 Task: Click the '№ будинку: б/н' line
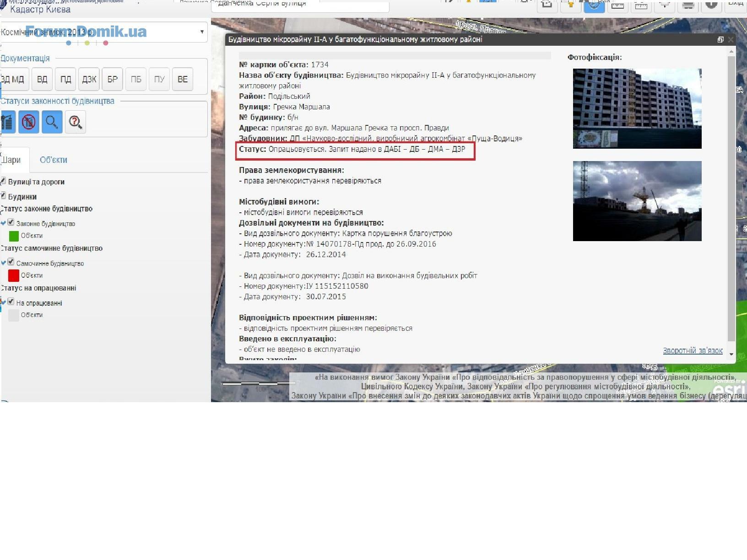coord(268,117)
